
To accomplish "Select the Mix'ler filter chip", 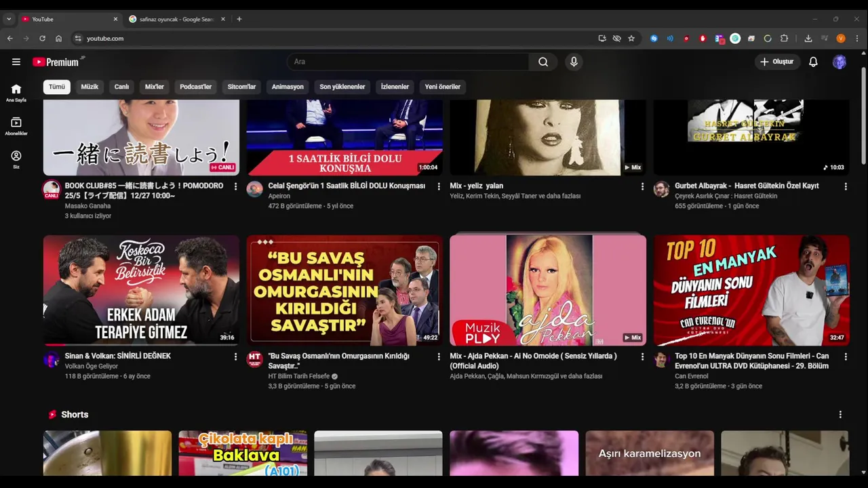I will point(155,87).
